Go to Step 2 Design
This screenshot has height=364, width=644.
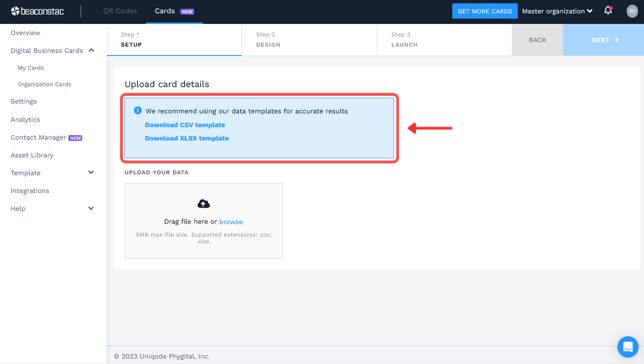pyautogui.click(x=309, y=40)
